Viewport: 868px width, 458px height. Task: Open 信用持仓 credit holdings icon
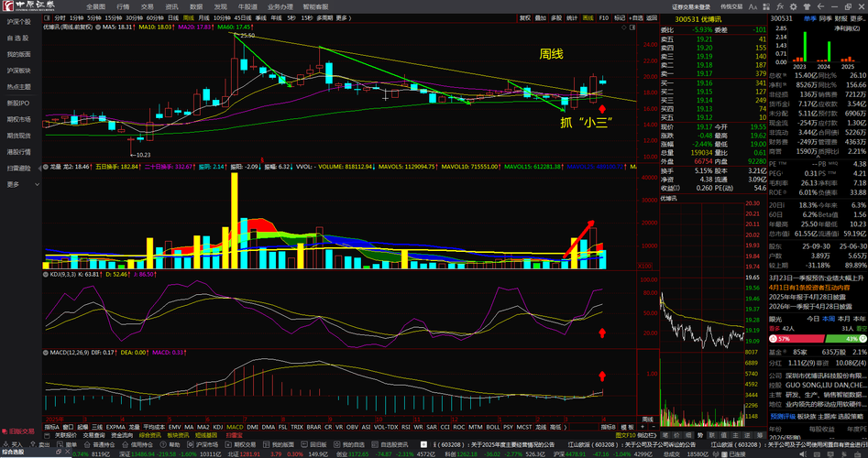pyautogui.click(x=125, y=444)
